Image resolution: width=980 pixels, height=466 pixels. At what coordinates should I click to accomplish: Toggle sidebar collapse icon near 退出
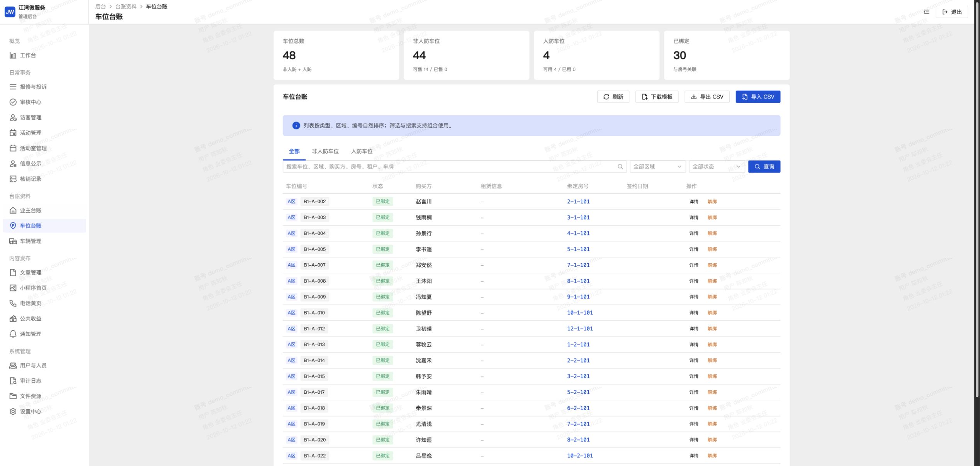coord(926,12)
